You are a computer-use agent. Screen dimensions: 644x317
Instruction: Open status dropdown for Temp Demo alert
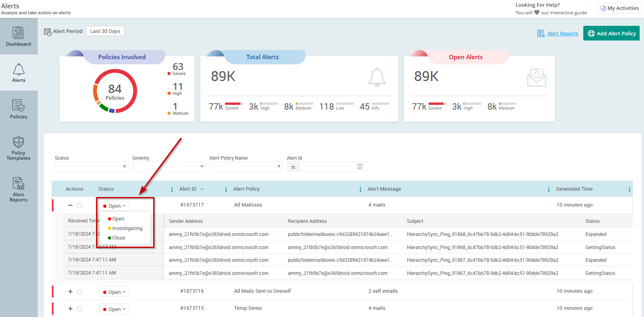114,309
